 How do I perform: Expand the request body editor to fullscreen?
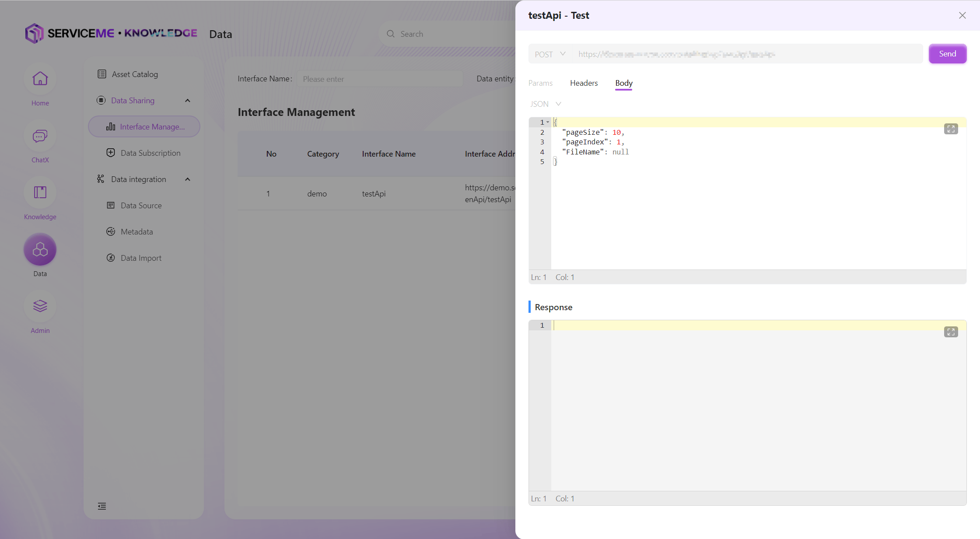coord(951,129)
